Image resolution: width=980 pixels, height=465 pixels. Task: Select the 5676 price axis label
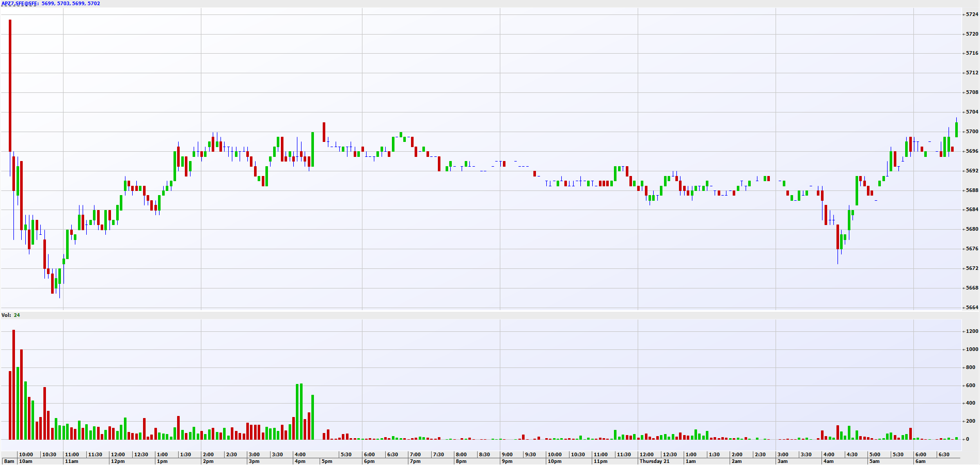[x=972, y=249]
